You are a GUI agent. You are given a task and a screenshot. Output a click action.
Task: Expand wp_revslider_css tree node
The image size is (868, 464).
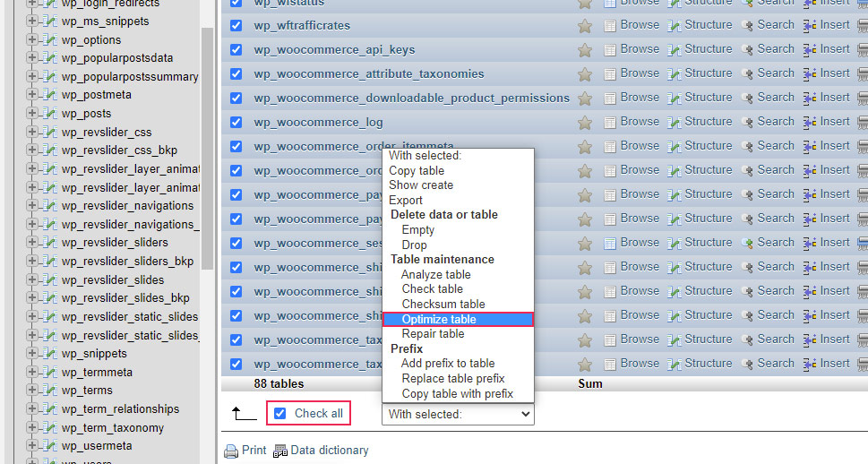[x=32, y=132]
